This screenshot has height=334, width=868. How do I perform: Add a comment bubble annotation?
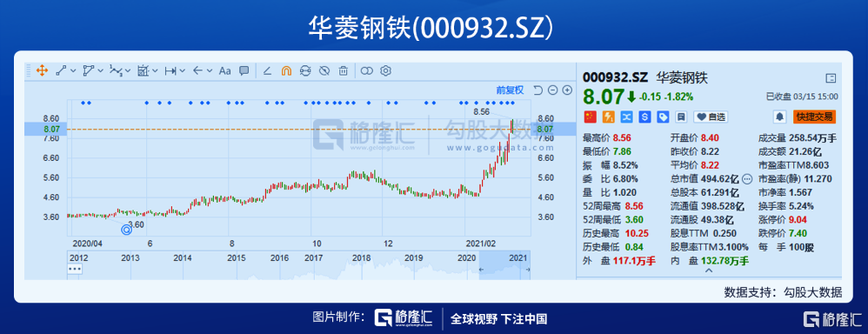tap(244, 70)
